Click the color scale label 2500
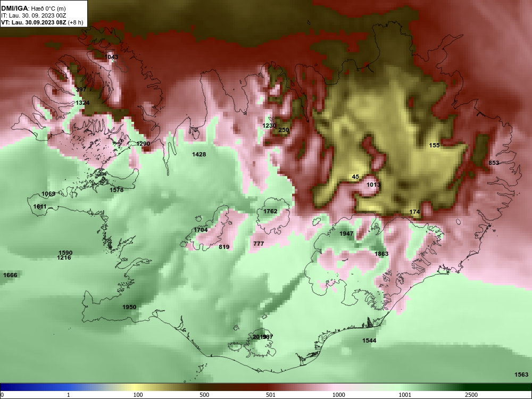The width and height of the screenshot is (532, 399). tap(471, 395)
